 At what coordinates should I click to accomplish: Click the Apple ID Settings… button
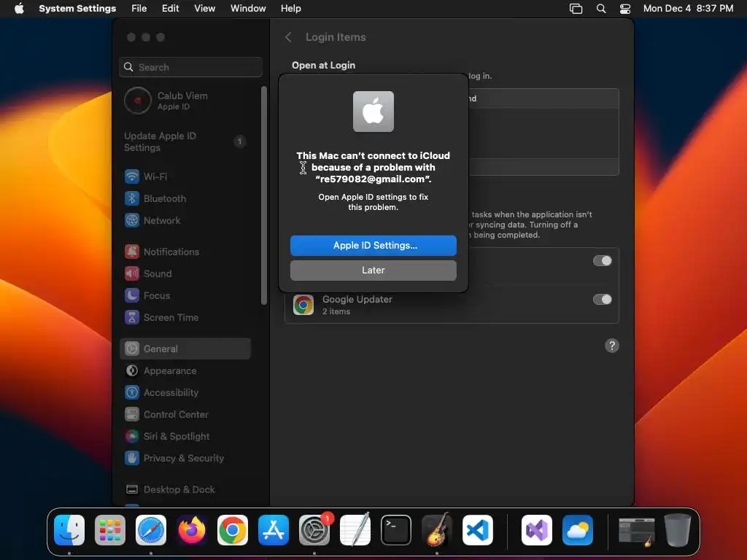click(373, 245)
